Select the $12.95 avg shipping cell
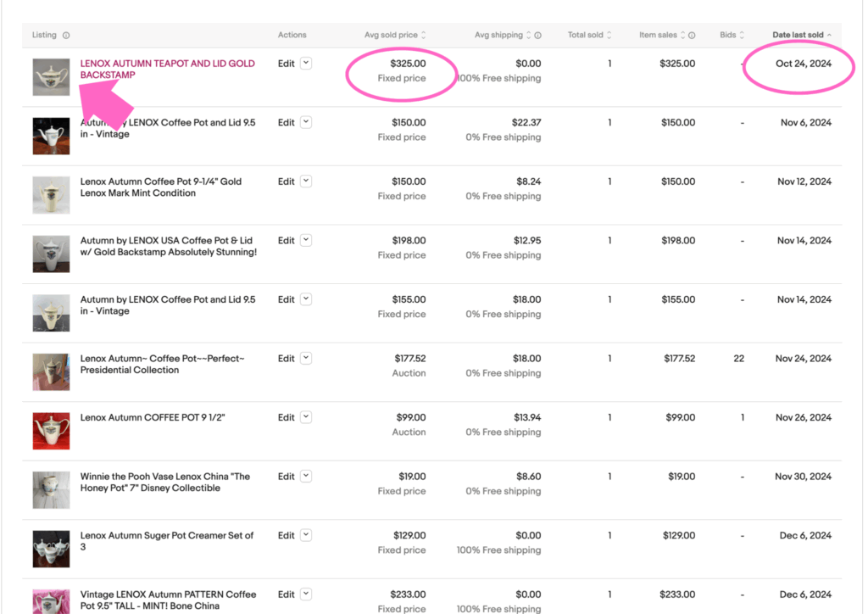868x614 pixels. (527, 241)
